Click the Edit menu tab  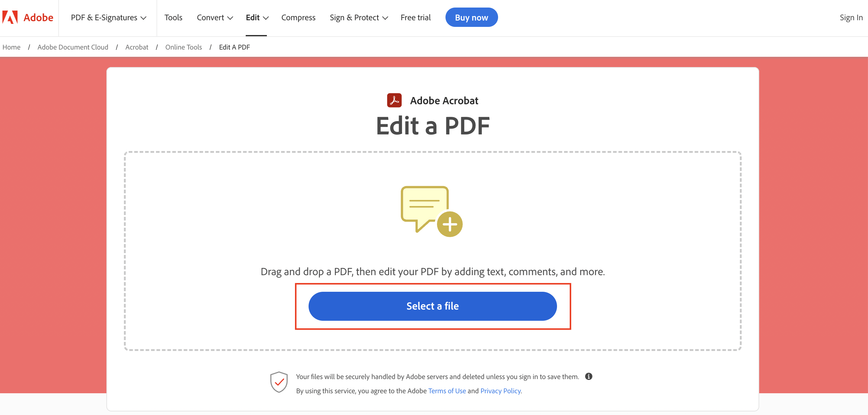pos(256,17)
